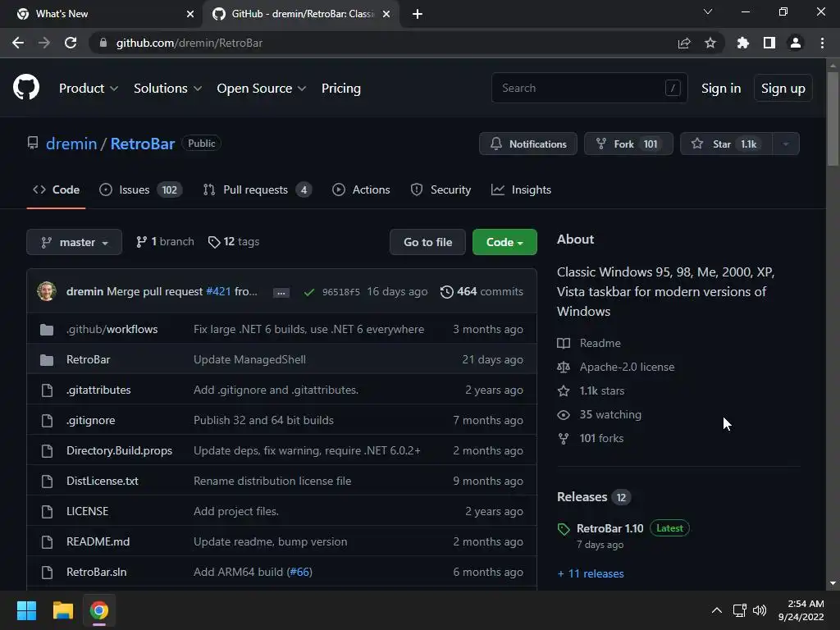Click Chrome's tab search chevron
The width and height of the screenshot is (840, 630).
tap(708, 11)
